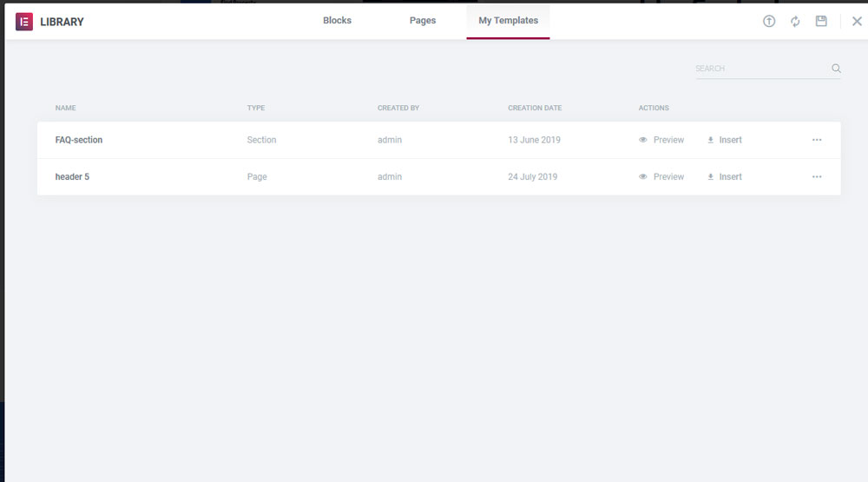This screenshot has height=482, width=868.
Task: Switch to the Blocks tab
Action: pos(337,21)
